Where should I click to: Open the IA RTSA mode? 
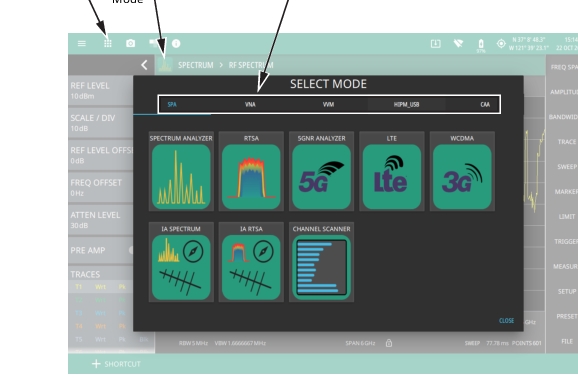tap(251, 267)
